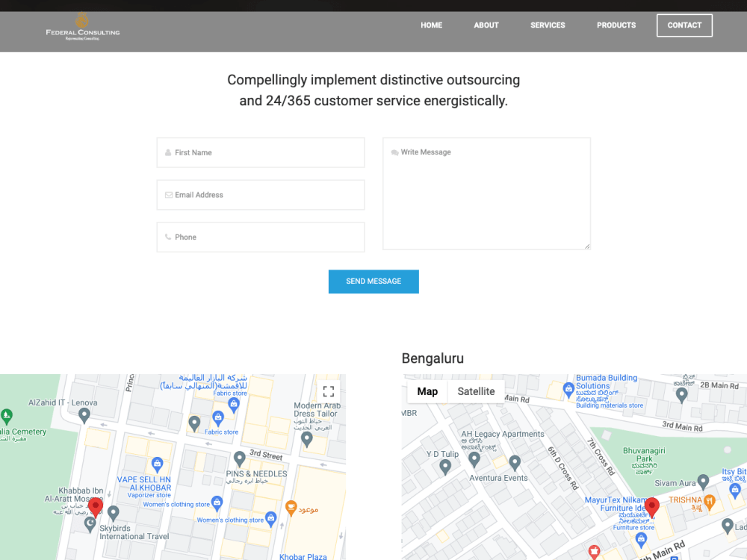Click the orange restaurant pin near موعود
747x560 pixels.
click(x=291, y=508)
